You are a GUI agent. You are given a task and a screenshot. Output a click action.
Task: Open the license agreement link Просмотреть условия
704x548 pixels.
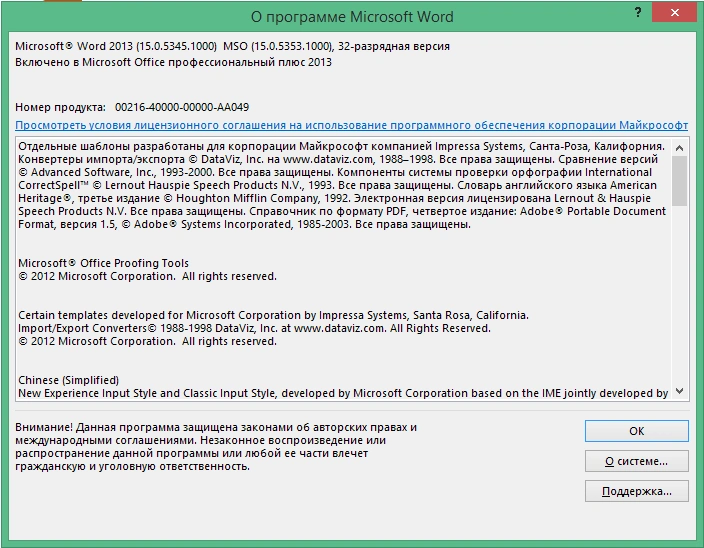tap(352, 125)
